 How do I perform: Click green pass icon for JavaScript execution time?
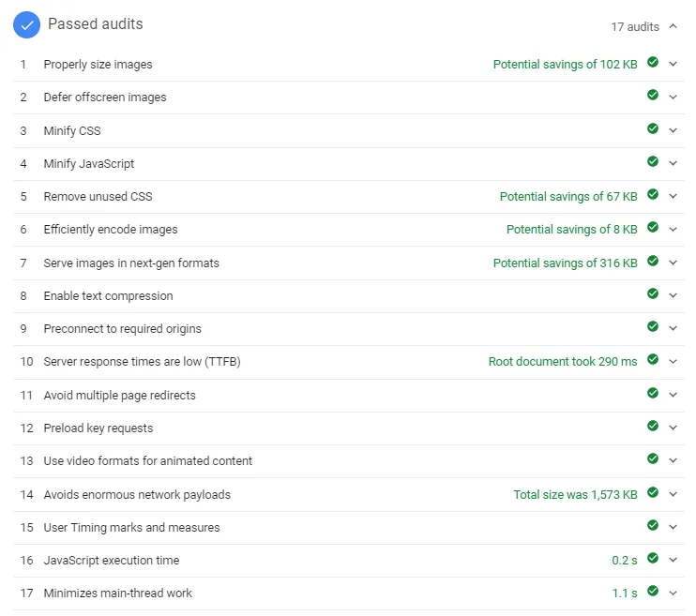coord(653,558)
